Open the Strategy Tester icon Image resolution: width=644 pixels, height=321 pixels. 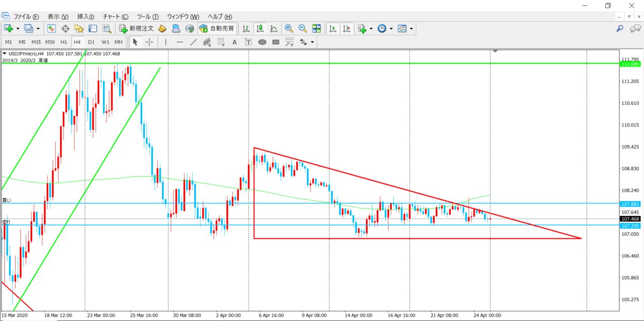coord(106,28)
